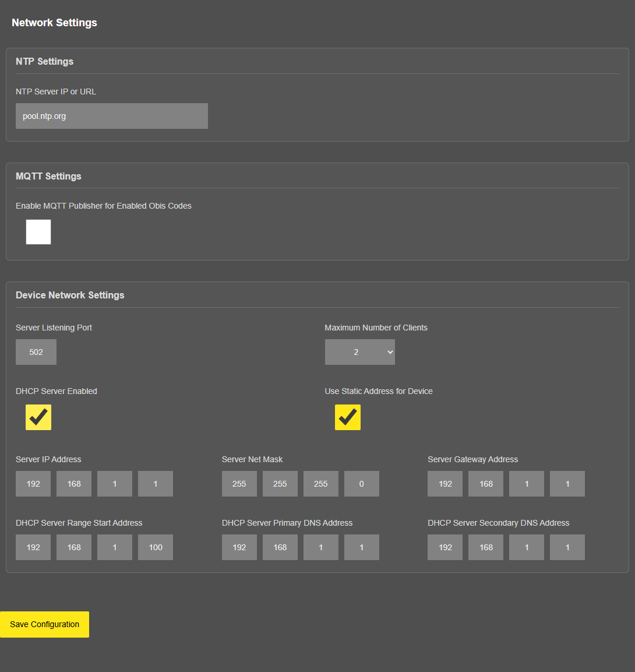Click the 'Server IP Address' label
Screen dimensions: 635x672
[48, 459]
